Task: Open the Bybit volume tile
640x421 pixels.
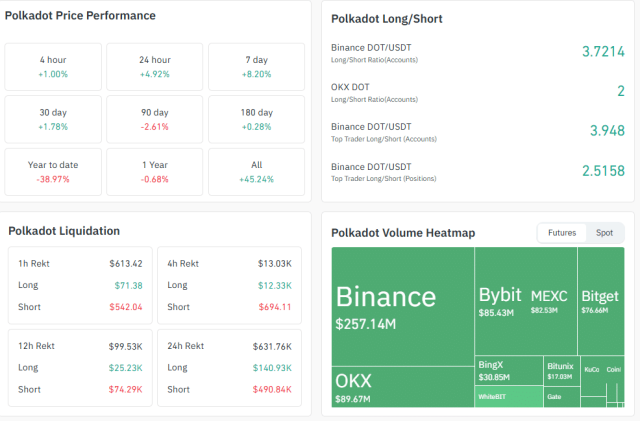Action: tap(500, 302)
